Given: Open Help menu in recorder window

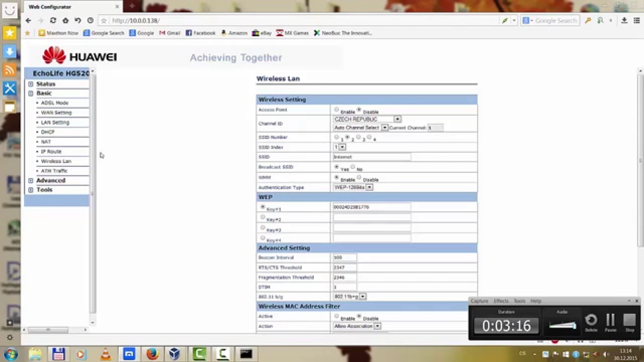Looking at the screenshot, I should click(536, 301).
